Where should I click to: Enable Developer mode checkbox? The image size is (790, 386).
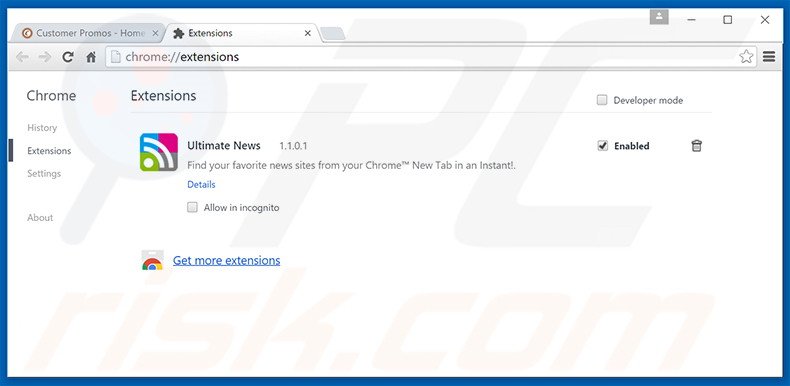[602, 100]
